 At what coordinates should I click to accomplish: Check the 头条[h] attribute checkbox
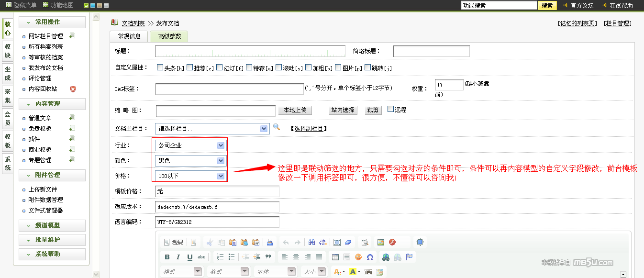pyautogui.click(x=160, y=67)
